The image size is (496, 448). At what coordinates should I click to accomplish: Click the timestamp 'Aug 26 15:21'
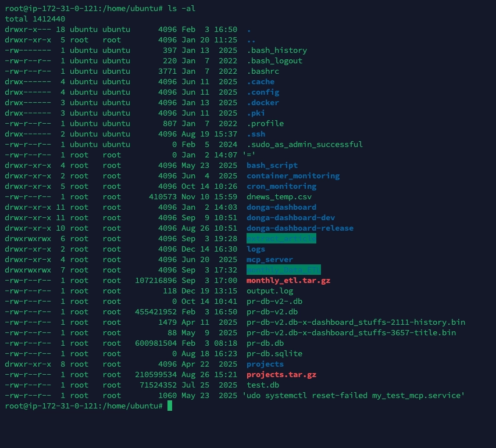coord(209,375)
